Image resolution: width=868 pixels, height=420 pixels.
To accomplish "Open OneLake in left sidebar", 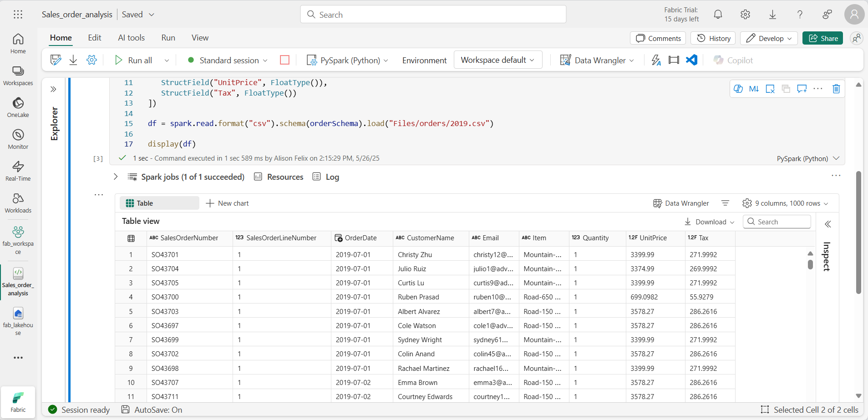I will (x=18, y=107).
